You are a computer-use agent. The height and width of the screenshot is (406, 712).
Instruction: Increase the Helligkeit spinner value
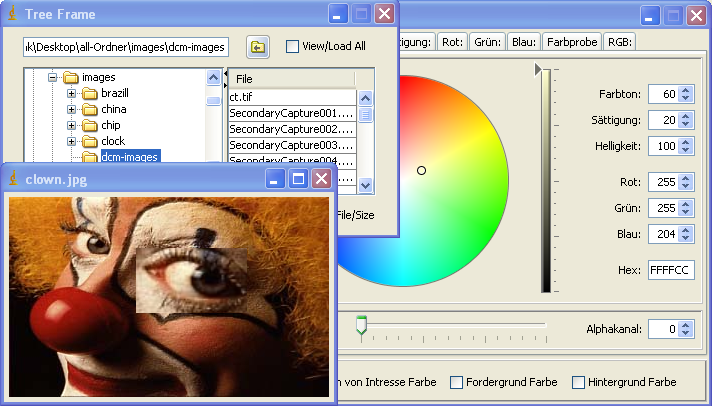click(686, 142)
